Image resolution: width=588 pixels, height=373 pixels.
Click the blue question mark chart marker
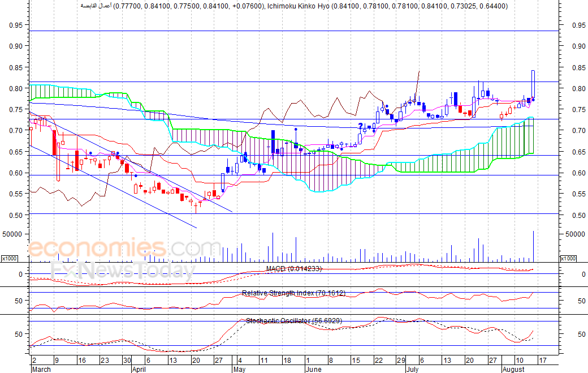[x=360, y=126]
